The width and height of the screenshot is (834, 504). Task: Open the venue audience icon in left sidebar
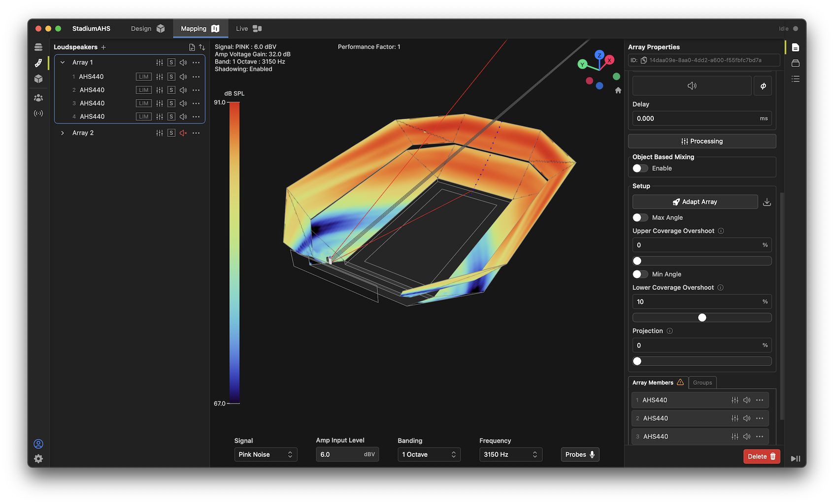tap(38, 98)
